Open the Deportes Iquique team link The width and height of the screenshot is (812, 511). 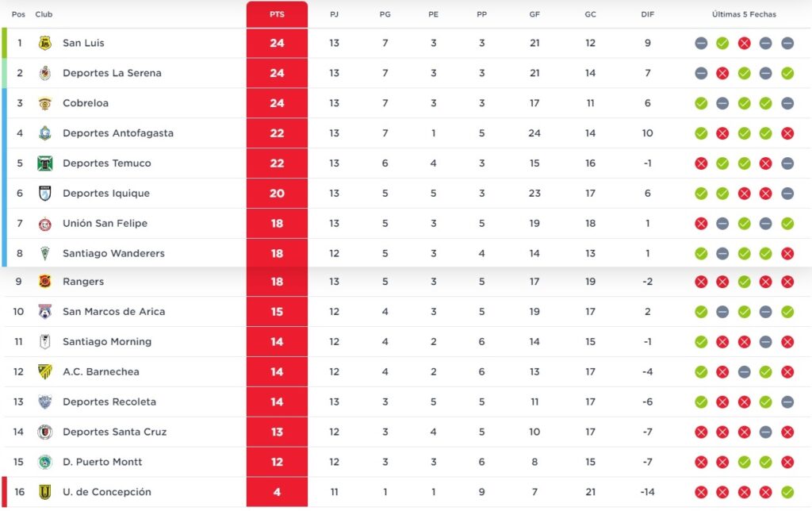pos(106,194)
